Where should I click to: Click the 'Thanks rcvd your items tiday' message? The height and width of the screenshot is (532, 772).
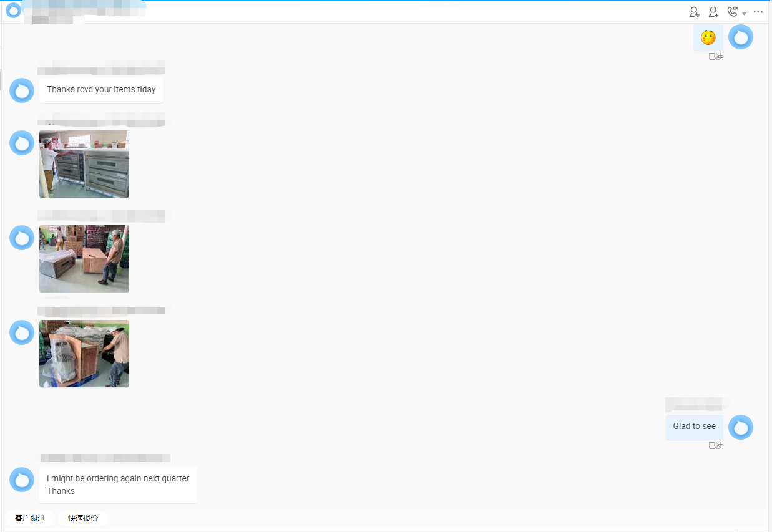tap(101, 90)
